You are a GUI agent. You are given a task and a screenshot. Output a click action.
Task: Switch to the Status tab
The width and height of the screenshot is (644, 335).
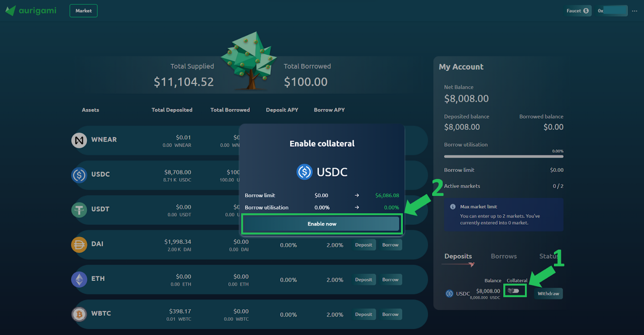coord(549,256)
